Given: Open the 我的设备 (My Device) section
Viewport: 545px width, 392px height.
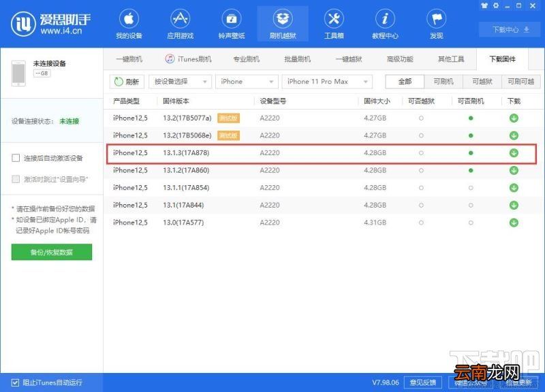Looking at the screenshot, I should tap(129, 24).
